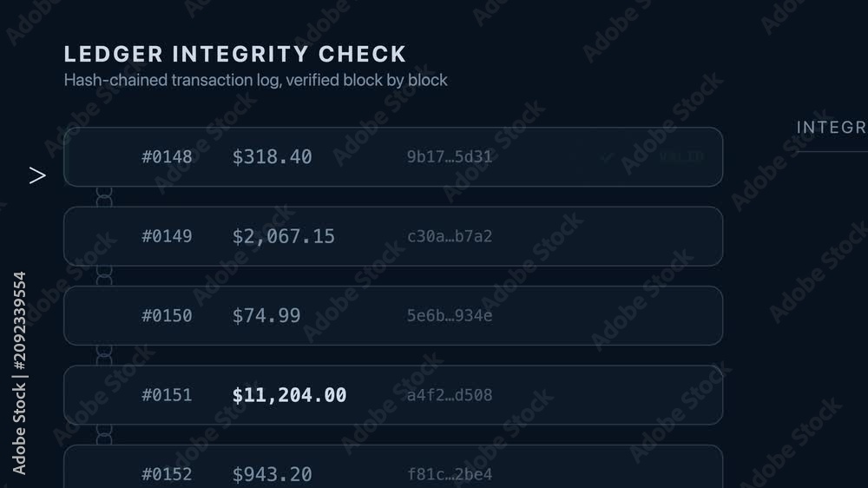Click chain link between #0149 and #0150

coord(104,276)
